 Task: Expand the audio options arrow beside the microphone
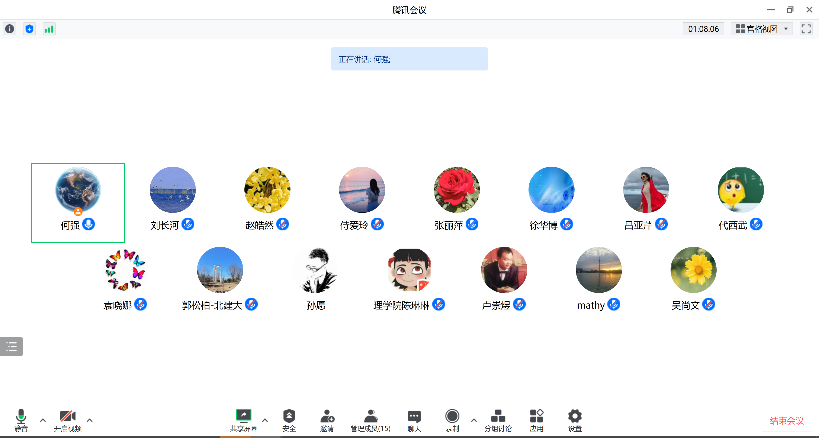coord(42,420)
